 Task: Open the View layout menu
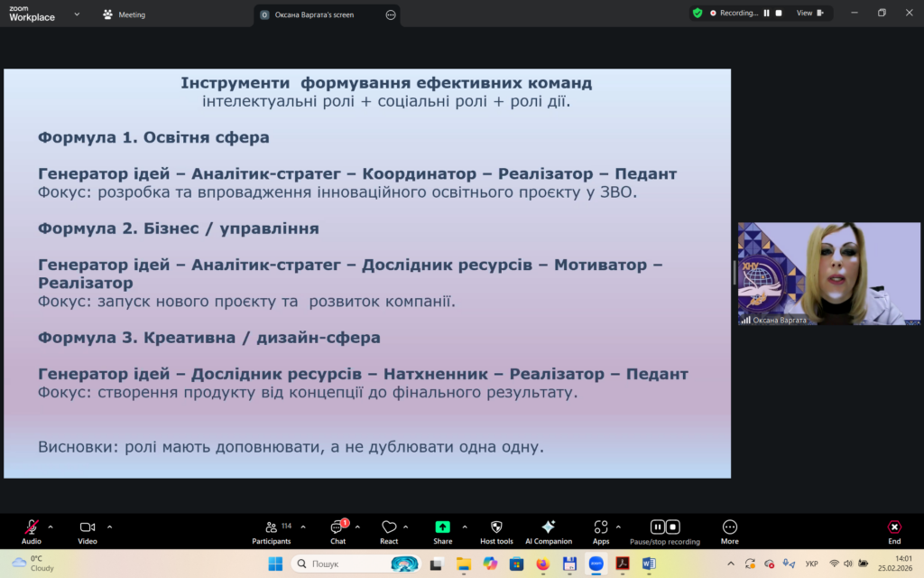pos(808,14)
